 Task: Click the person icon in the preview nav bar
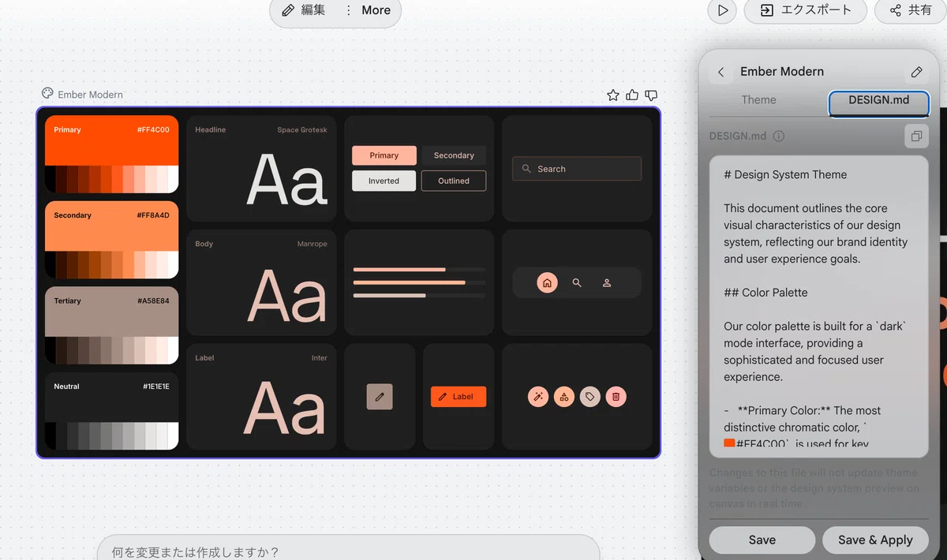pos(607,282)
